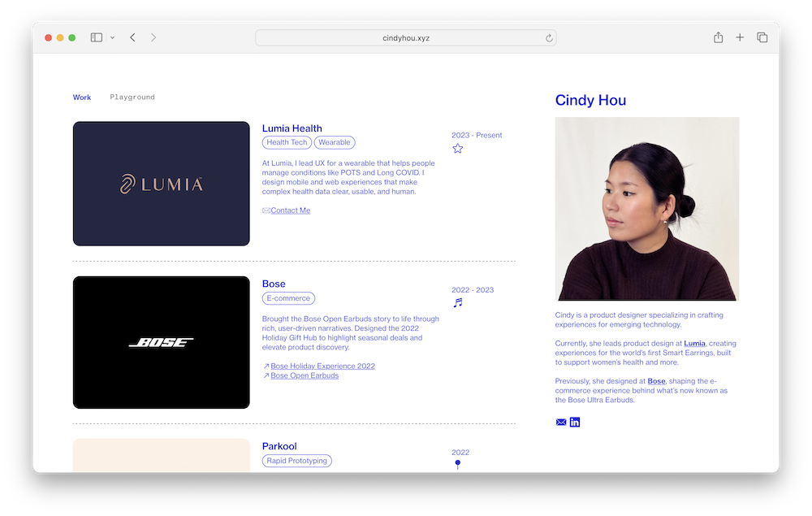The width and height of the screenshot is (812, 516).
Task: Show the tab overview
Action: pyautogui.click(x=762, y=37)
